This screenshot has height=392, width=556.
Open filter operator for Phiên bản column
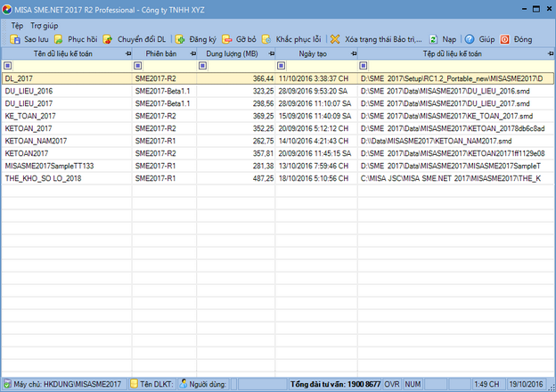[137, 66]
